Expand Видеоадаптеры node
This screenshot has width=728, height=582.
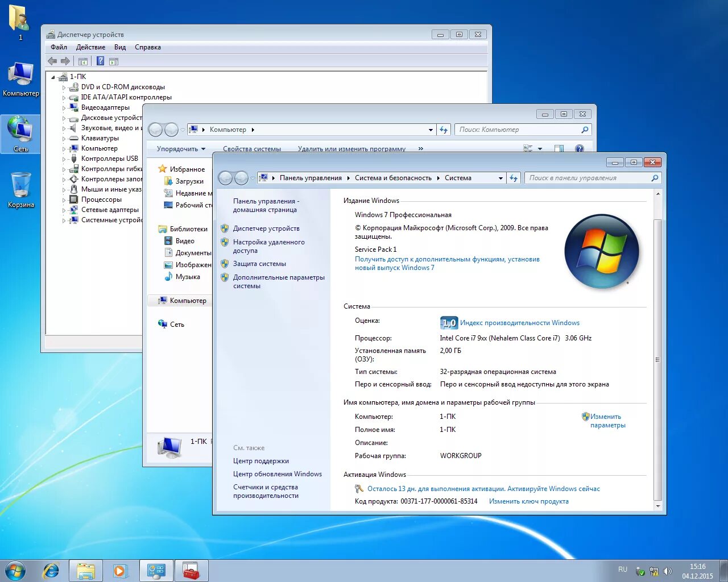(x=64, y=108)
